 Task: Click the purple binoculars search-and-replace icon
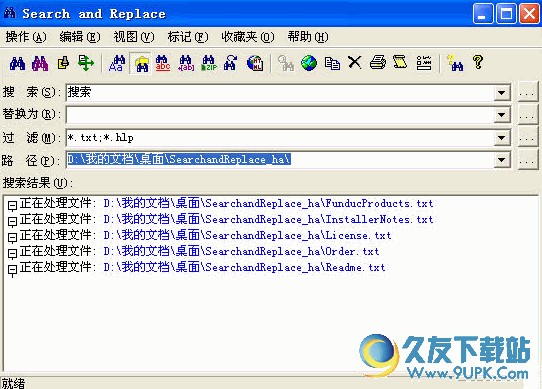(x=40, y=63)
